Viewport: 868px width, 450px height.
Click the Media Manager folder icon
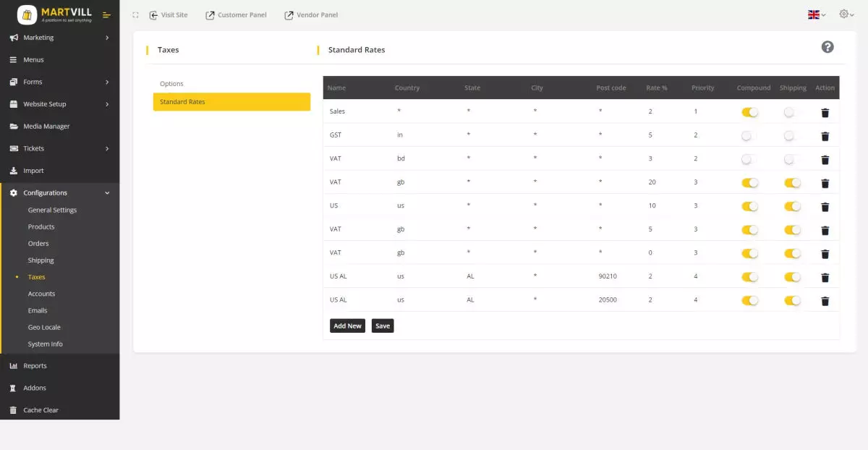point(14,127)
